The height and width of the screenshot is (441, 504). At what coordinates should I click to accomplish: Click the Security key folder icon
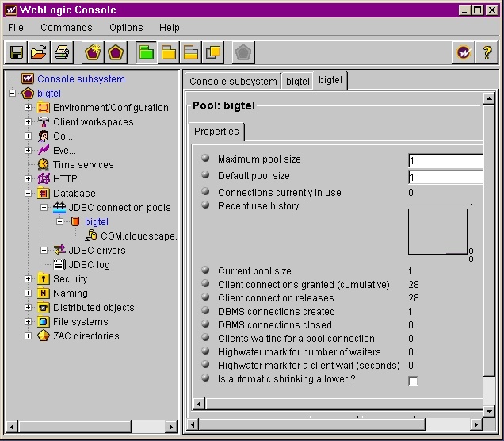point(44,278)
